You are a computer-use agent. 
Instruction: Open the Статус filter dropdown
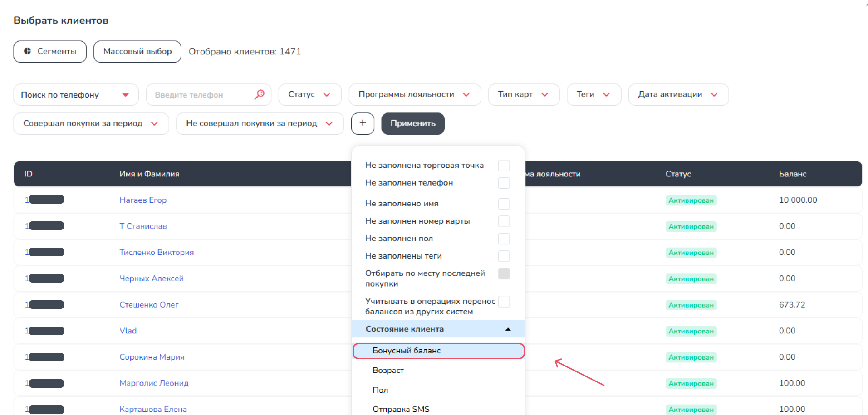309,94
